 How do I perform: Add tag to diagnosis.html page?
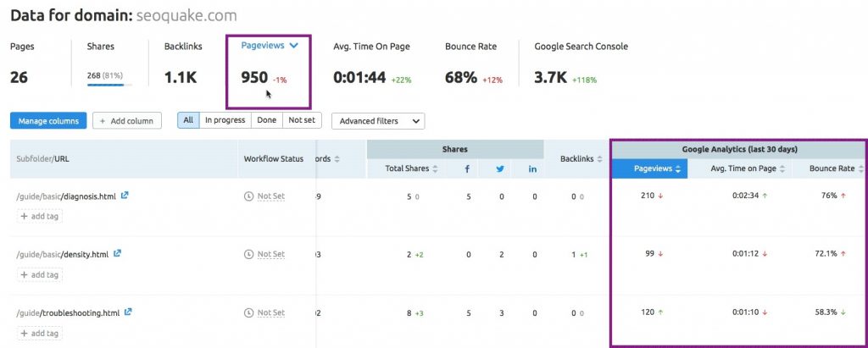point(40,216)
